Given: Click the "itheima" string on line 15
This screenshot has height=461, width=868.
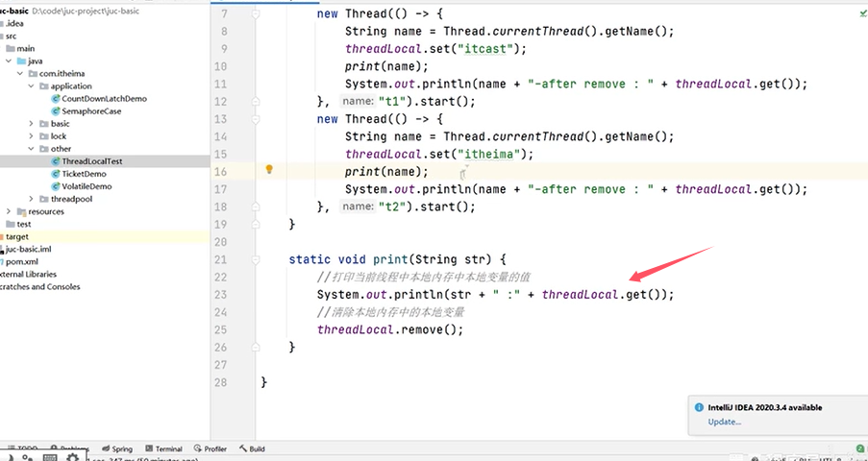Looking at the screenshot, I should tap(490, 155).
